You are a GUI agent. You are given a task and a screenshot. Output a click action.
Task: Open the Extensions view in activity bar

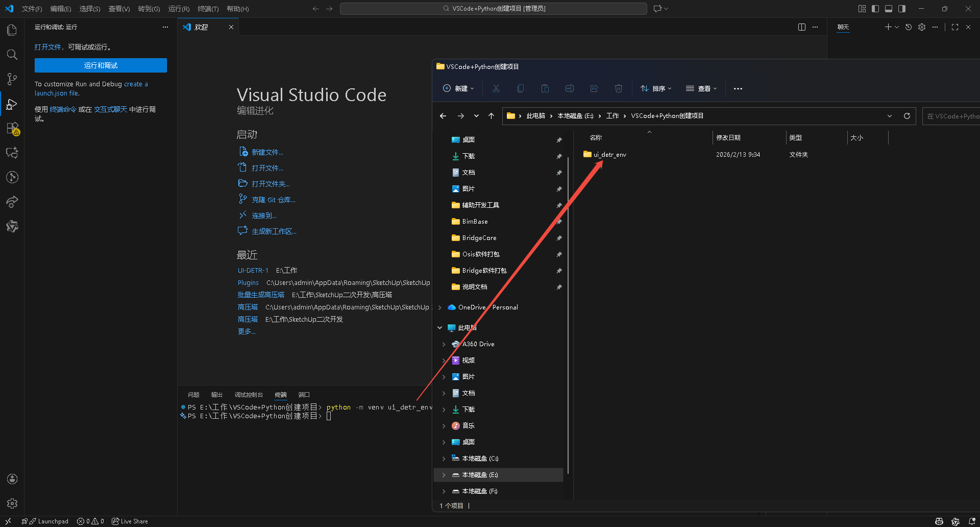[x=12, y=129]
